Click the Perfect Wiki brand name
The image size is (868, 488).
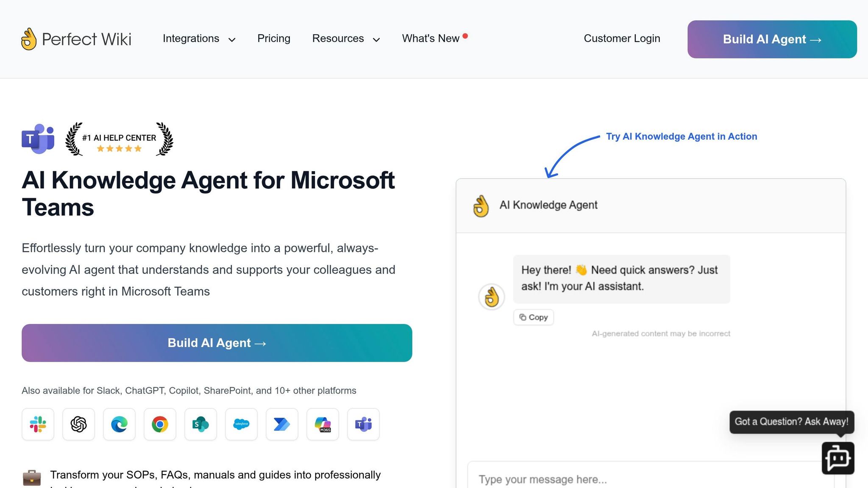(x=86, y=39)
